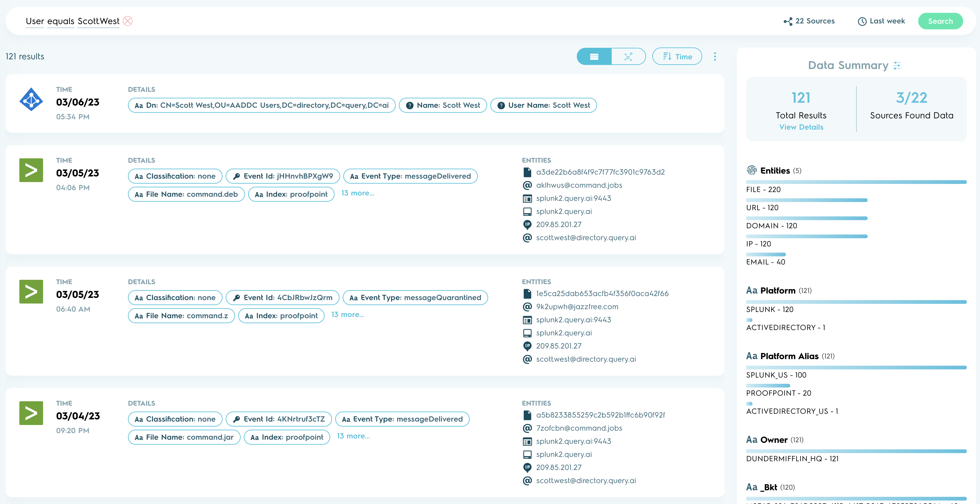This screenshot has width=980, height=504.
Task: Open the three-dot options menu
Action: click(x=715, y=57)
